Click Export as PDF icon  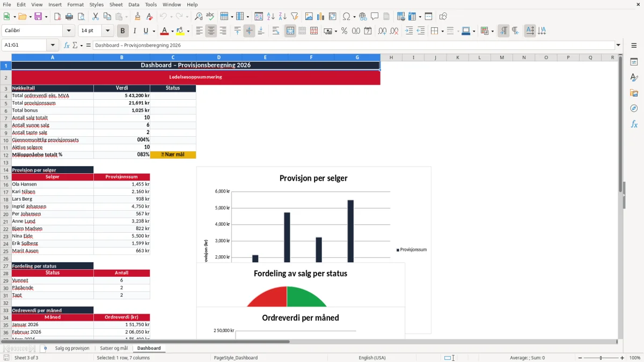point(57,17)
